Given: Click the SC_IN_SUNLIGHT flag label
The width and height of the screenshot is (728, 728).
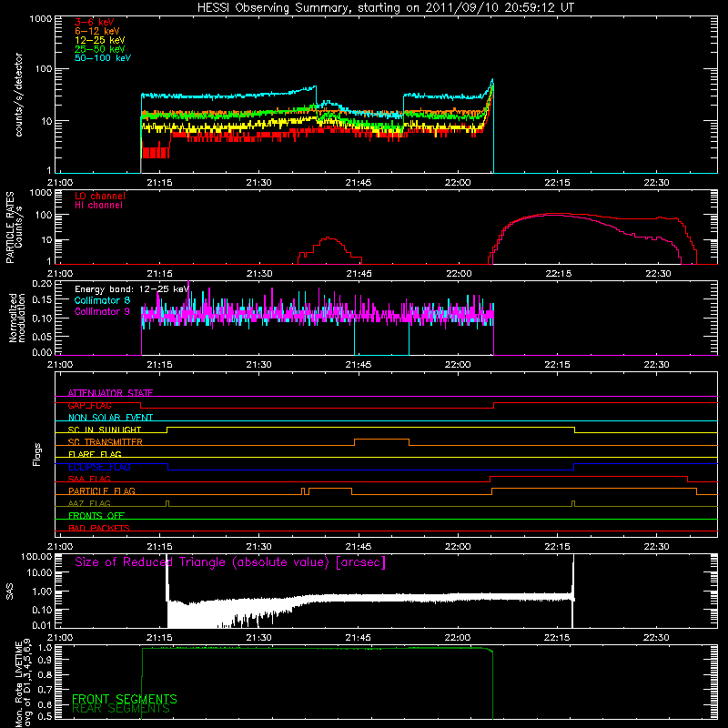Looking at the screenshot, I should pyautogui.click(x=105, y=430).
